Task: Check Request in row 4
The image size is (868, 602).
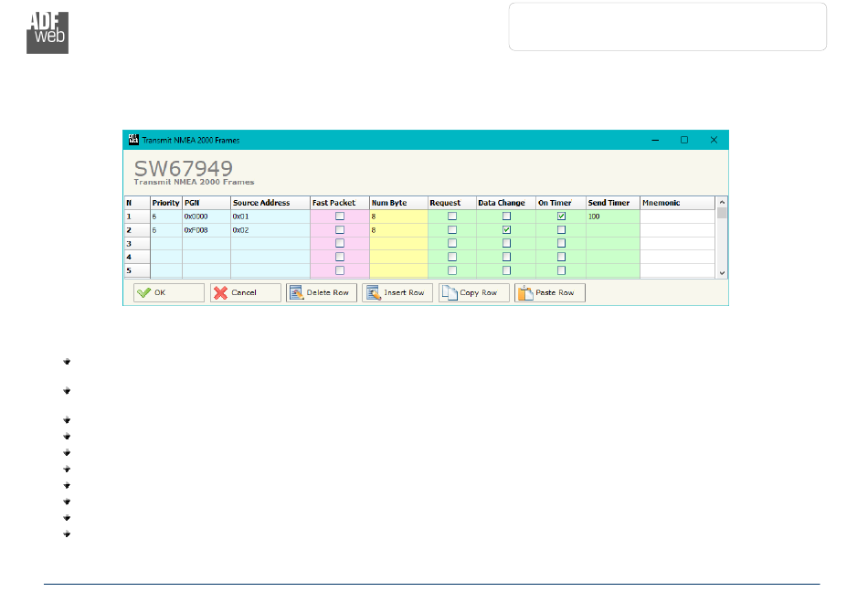Action: pyautogui.click(x=452, y=257)
